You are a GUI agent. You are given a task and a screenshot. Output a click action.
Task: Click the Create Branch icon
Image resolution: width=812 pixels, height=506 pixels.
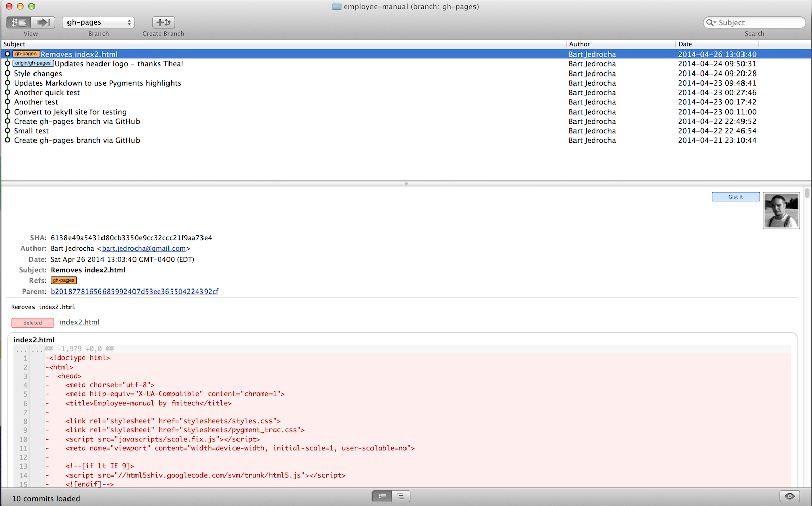click(x=163, y=22)
